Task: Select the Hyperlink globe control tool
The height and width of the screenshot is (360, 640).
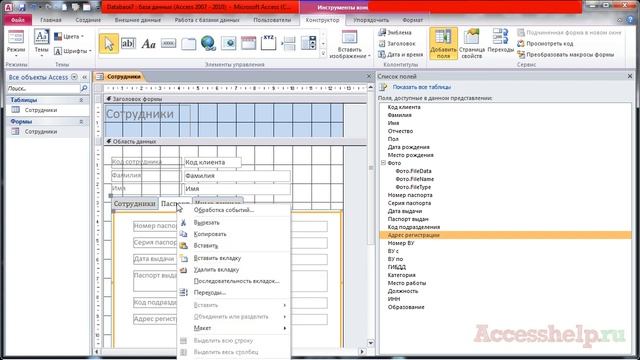Action: click(x=208, y=43)
